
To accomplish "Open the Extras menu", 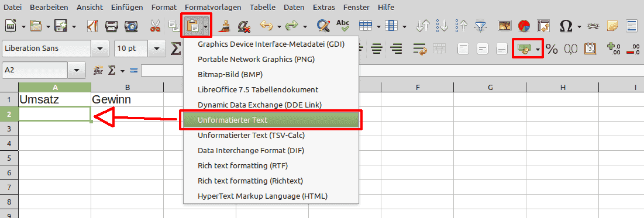I will (x=323, y=8).
